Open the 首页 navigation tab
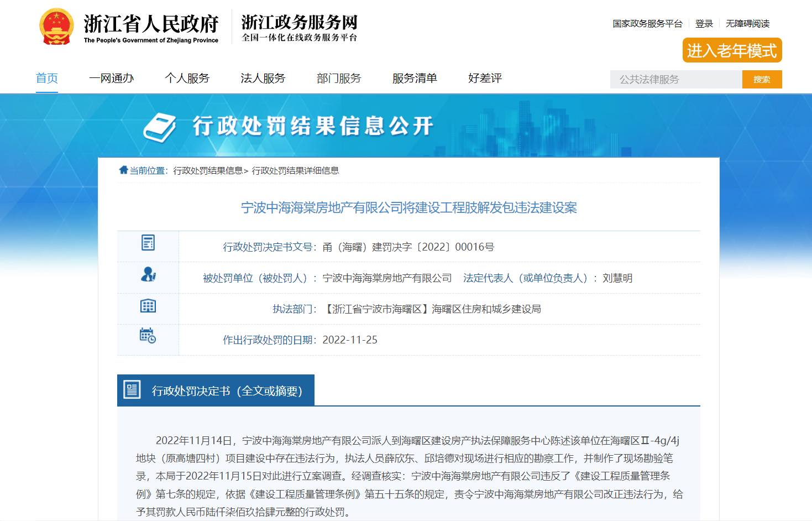 [x=47, y=79]
